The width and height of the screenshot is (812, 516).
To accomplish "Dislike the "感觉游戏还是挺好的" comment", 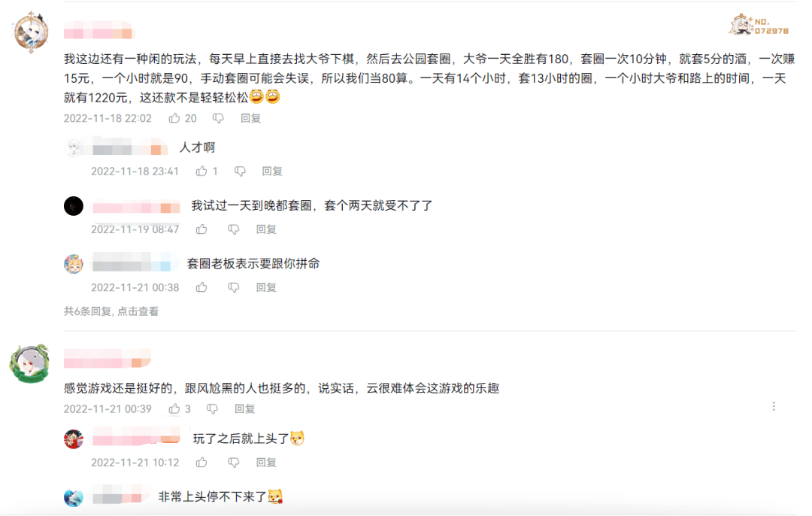I will (213, 409).
